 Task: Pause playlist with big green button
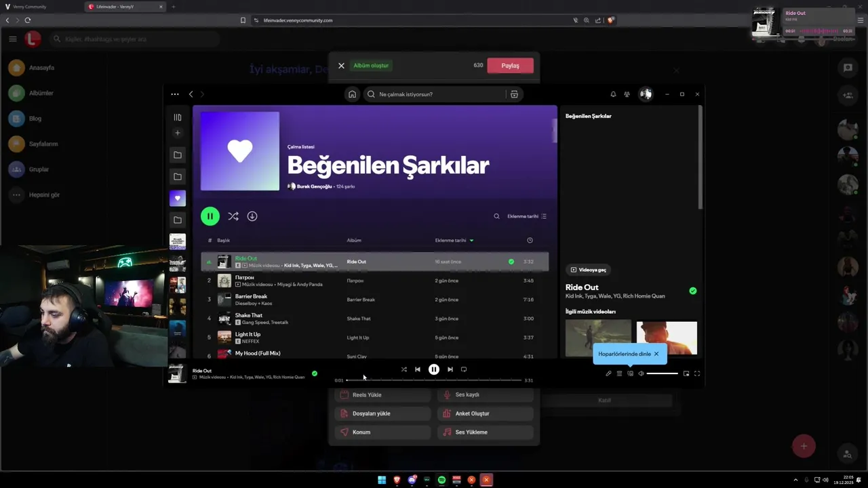(210, 216)
